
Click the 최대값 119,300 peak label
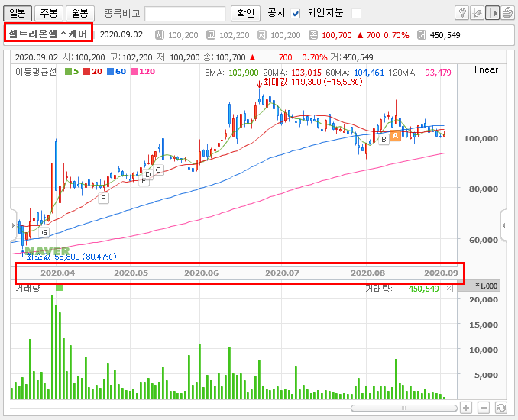pos(312,82)
